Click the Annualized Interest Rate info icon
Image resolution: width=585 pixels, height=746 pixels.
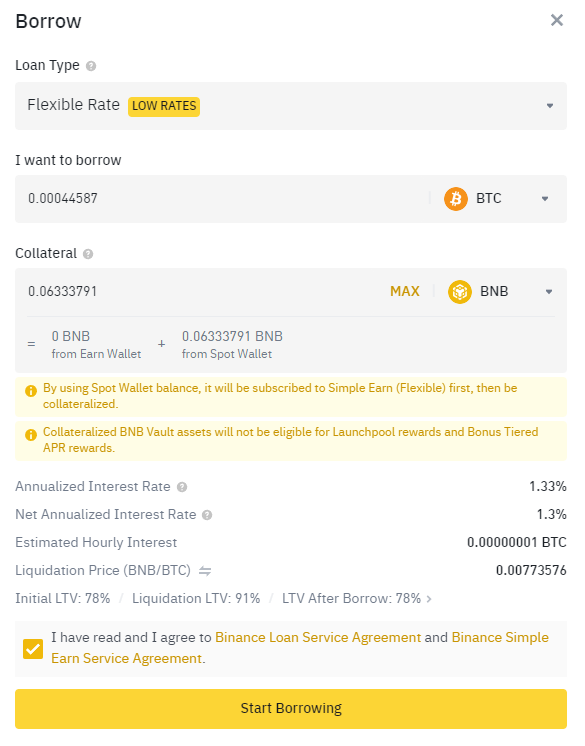182,487
